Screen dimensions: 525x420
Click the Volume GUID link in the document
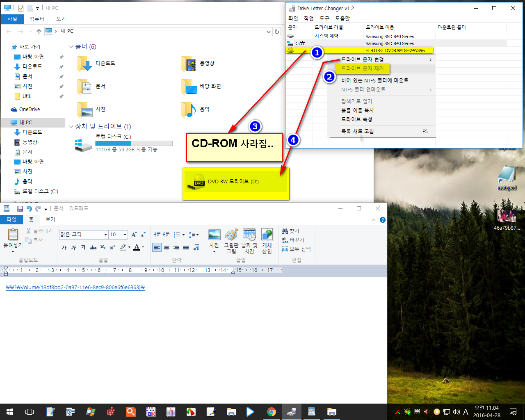(75, 288)
